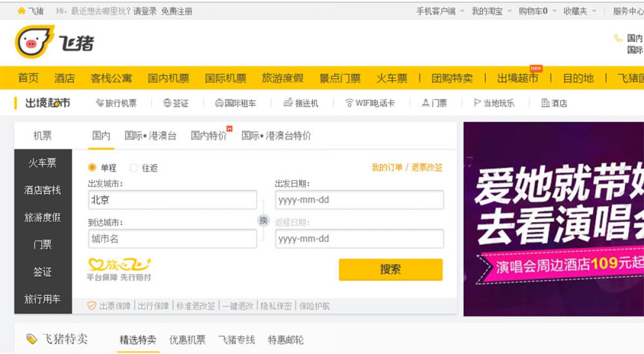Open 火车票 in the yellow navigation bar
Image resolution: width=644 pixels, height=354 pixels.
click(391, 78)
